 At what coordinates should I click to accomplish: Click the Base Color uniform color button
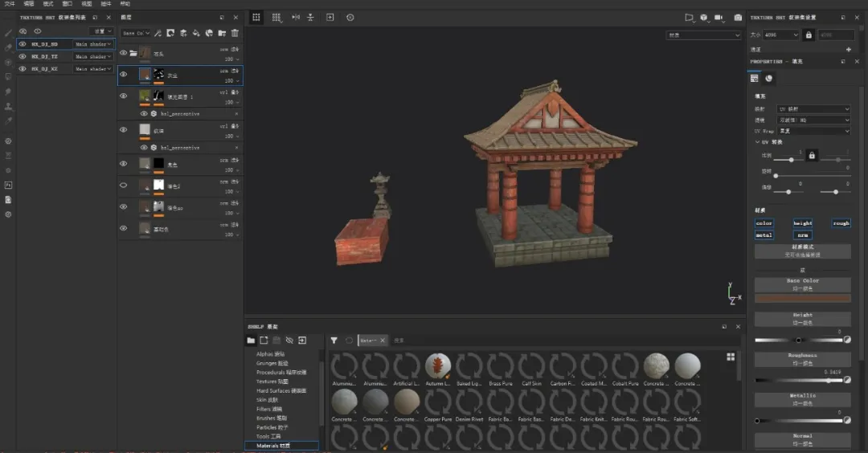pyautogui.click(x=802, y=284)
